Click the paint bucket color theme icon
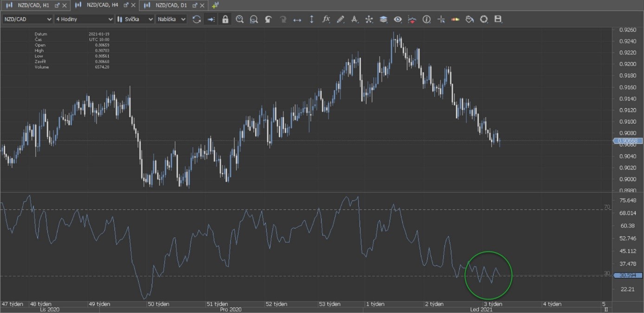Screen dimensions: 644x313 point(470,20)
